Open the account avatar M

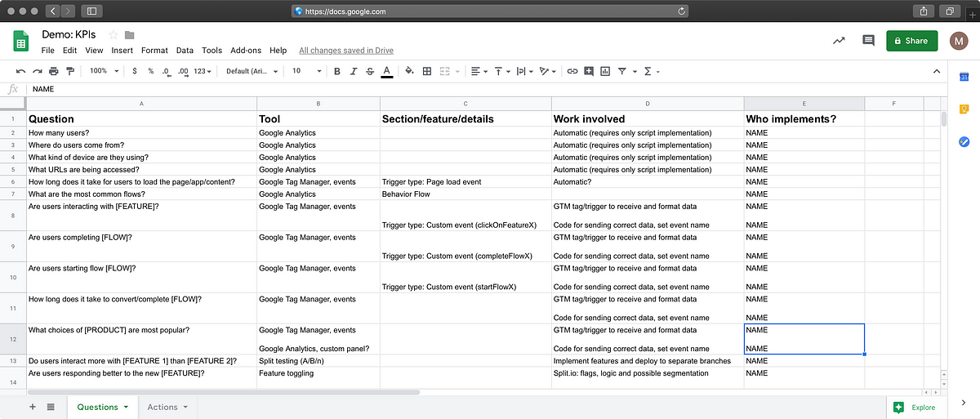pos(960,40)
